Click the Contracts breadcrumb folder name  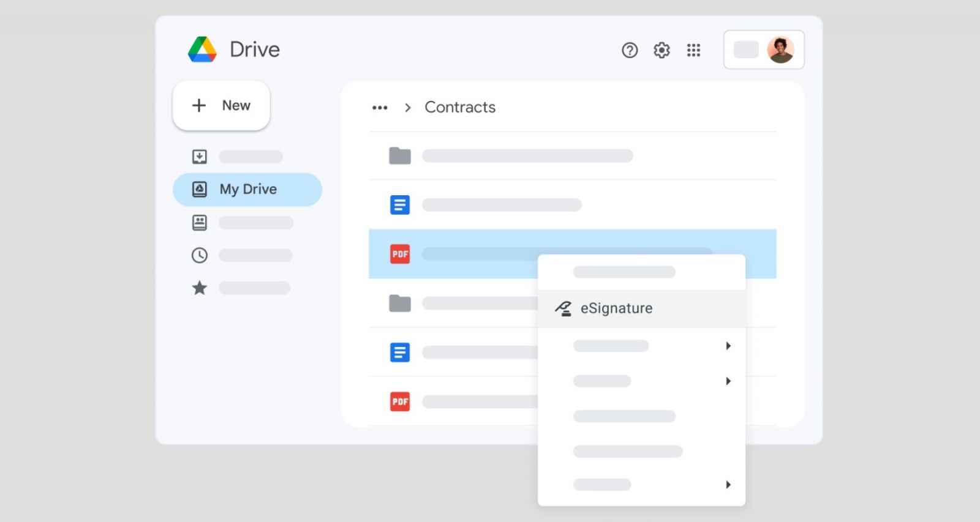click(x=460, y=107)
